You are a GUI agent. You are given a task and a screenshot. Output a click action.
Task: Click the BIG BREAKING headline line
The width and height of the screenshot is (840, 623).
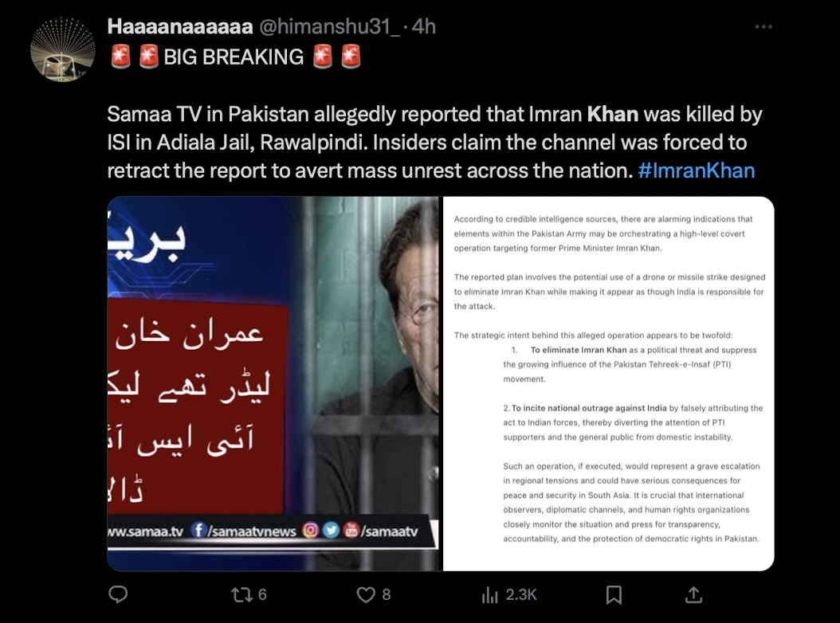[236, 57]
